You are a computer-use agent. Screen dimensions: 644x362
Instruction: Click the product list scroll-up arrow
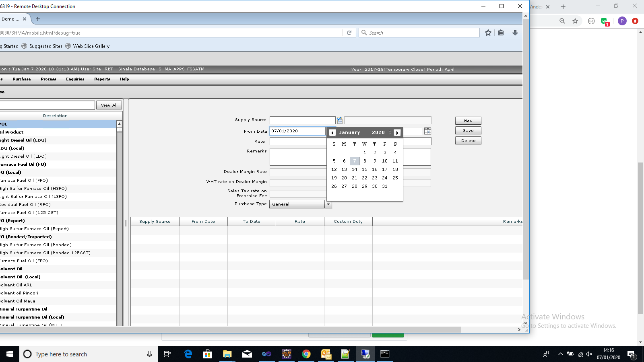[x=119, y=124]
